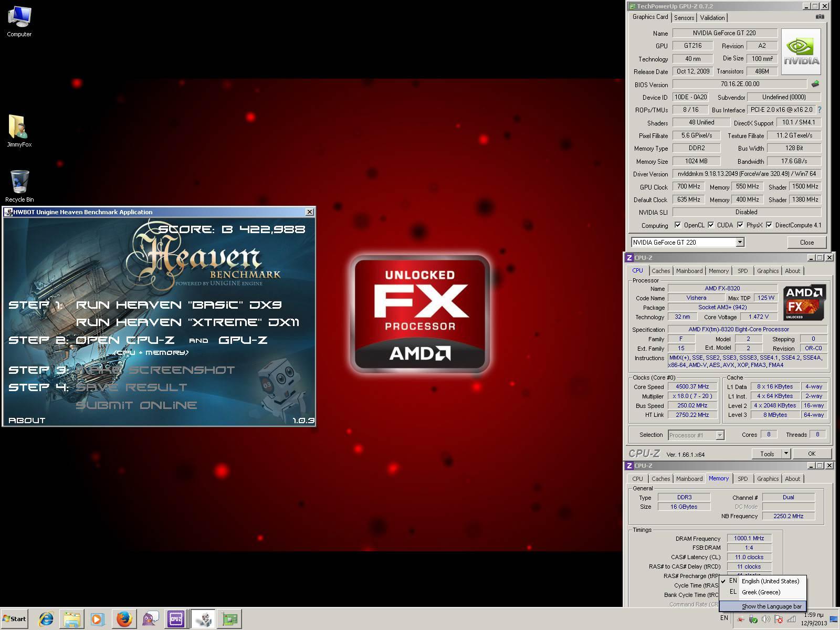Open GPU-Z Graphics Card tab
Screen dimensions: 840x630
point(650,17)
